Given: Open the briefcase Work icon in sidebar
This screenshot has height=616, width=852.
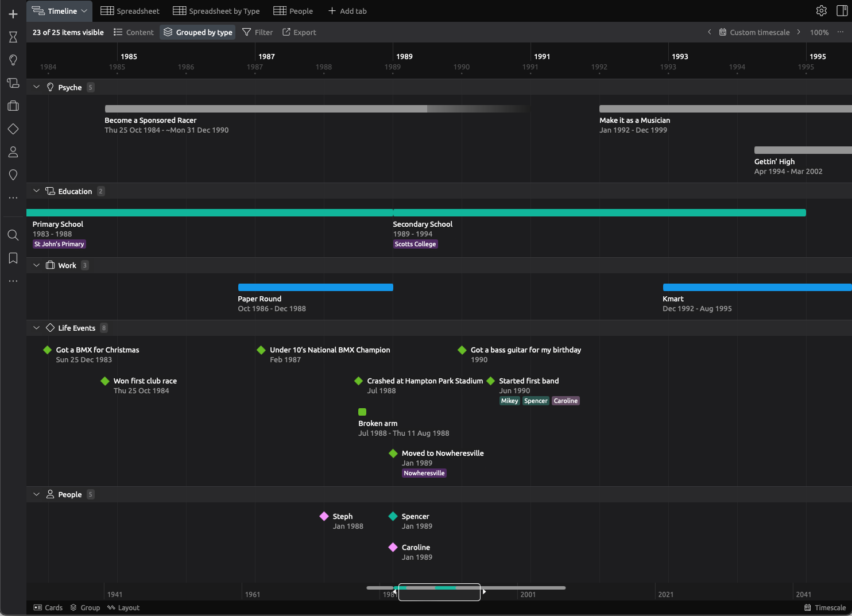Looking at the screenshot, I should coord(13,106).
